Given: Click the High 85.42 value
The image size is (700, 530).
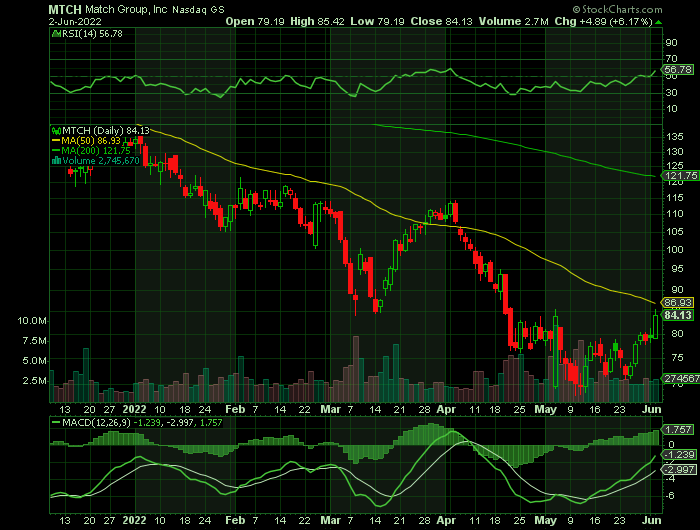Looking at the screenshot, I should click(317, 21).
